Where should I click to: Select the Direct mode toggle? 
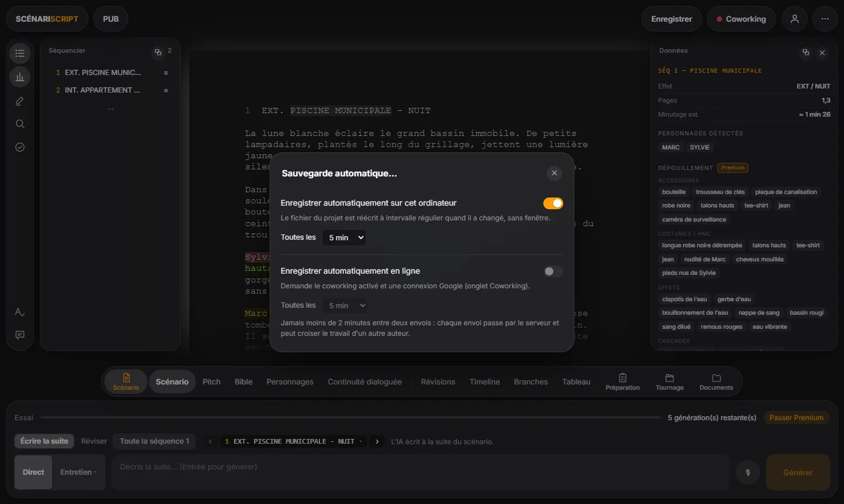33,472
